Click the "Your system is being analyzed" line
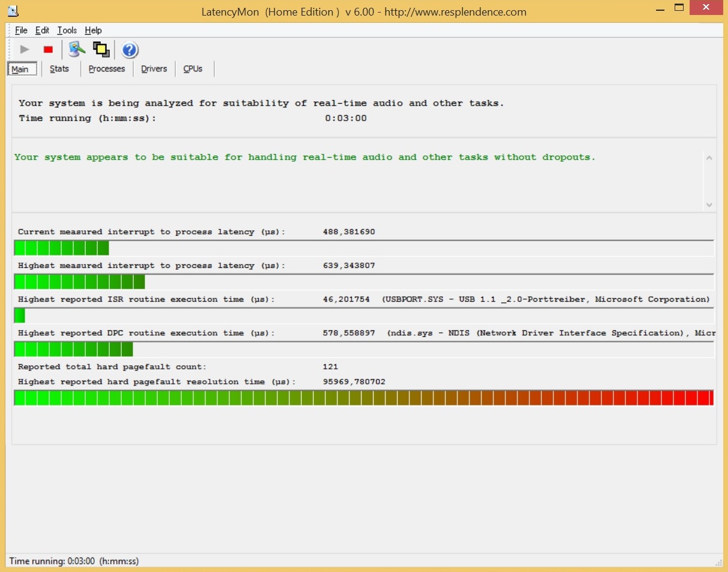This screenshot has height=572, width=728. point(261,103)
